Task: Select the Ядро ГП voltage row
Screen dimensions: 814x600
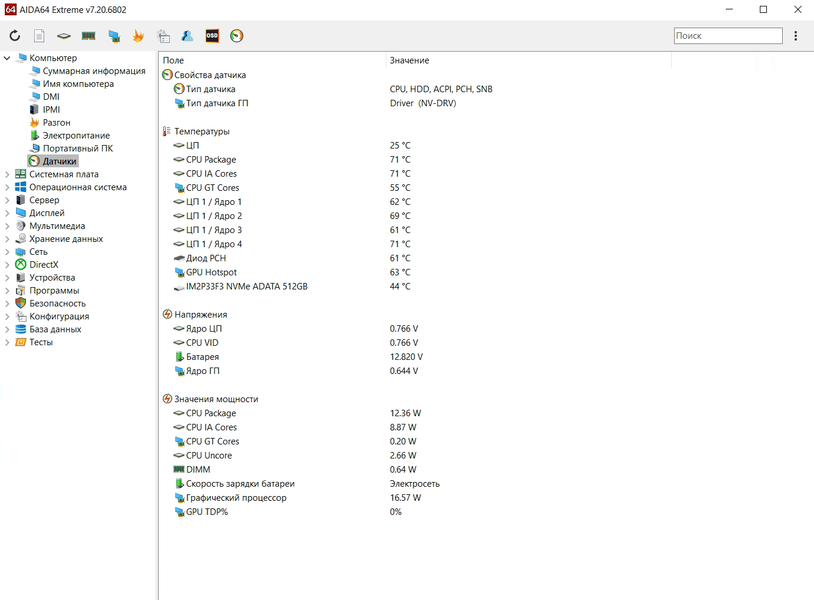Action: 295,371
